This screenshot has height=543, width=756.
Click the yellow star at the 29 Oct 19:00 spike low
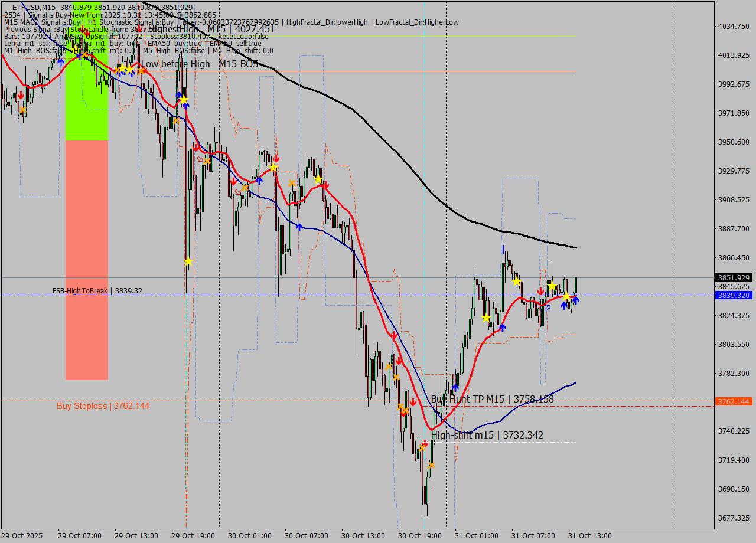(188, 261)
